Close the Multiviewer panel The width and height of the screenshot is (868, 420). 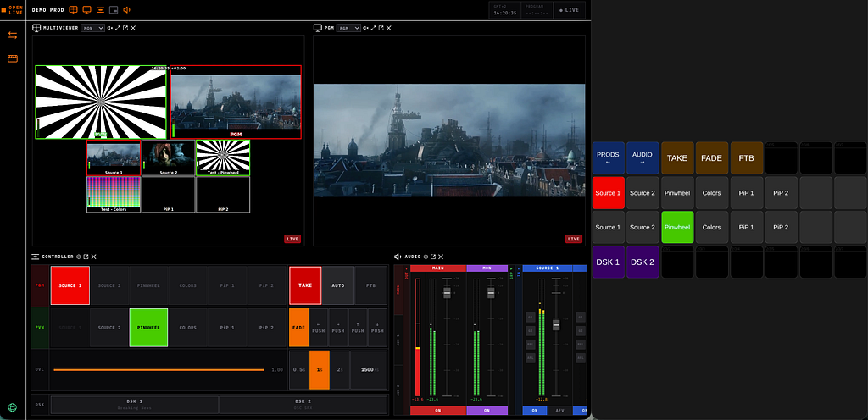[133, 28]
